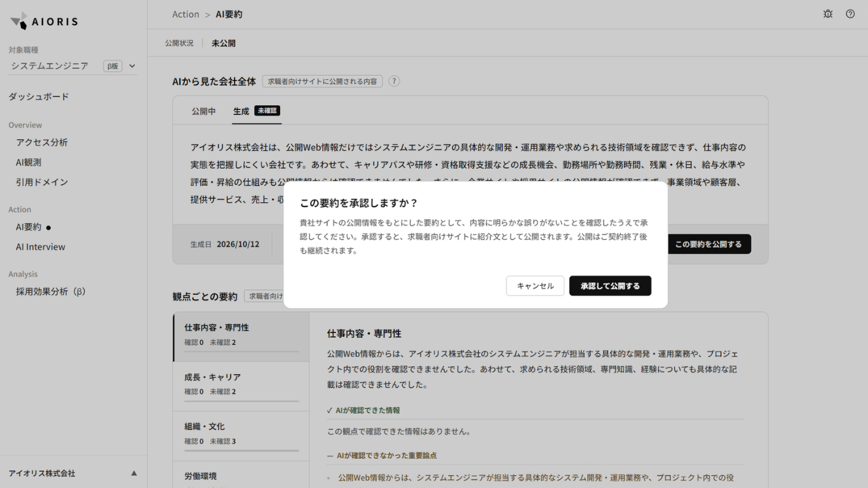Click the 求職者向けサイトに公開される内容 badge
The image size is (868, 488).
pyautogui.click(x=322, y=81)
